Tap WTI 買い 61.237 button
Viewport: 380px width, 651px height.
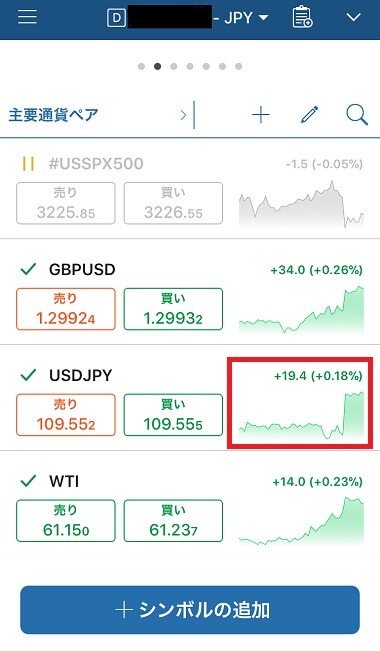[173, 521]
